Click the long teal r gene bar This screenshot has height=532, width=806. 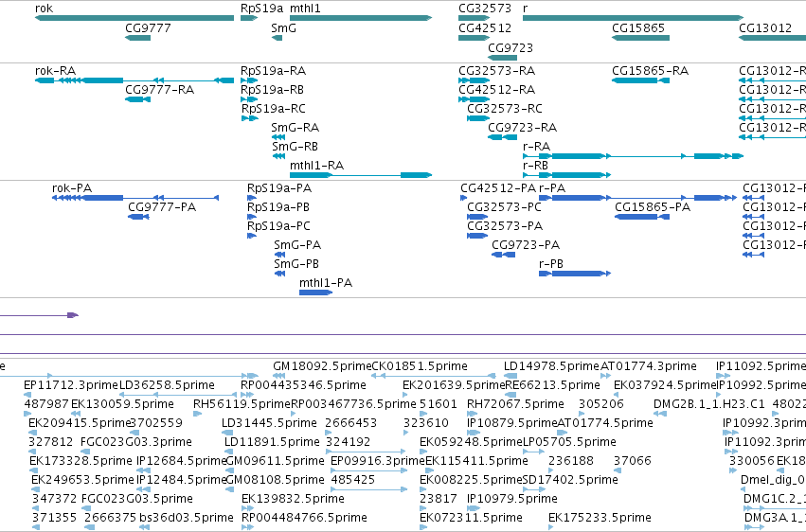pyautogui.click(x=634, y=18)
